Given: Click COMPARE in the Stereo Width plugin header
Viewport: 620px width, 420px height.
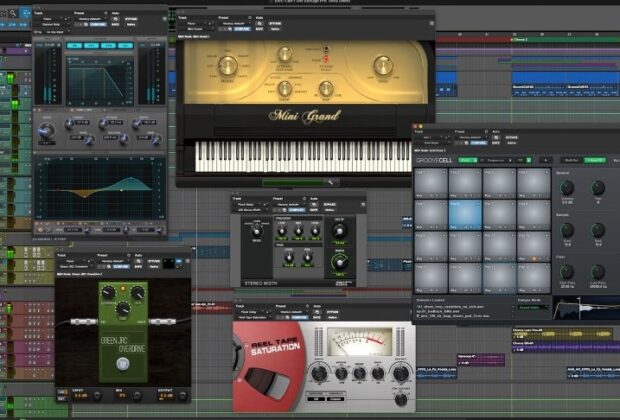Looking at the screenshot, I should click(297, 210).
